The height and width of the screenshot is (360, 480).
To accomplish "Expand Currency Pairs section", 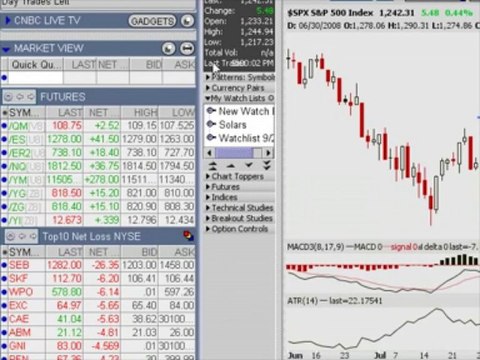I will (238, 88).
